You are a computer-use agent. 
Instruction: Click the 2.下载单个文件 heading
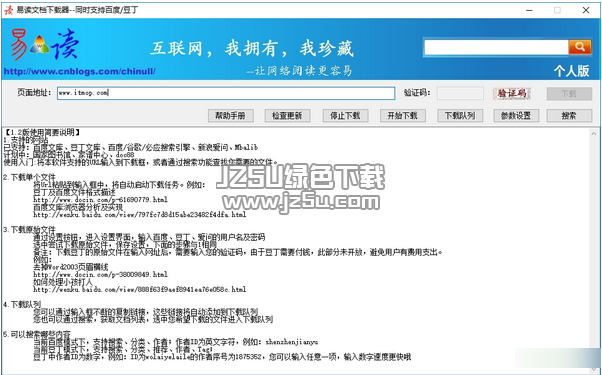29,177
